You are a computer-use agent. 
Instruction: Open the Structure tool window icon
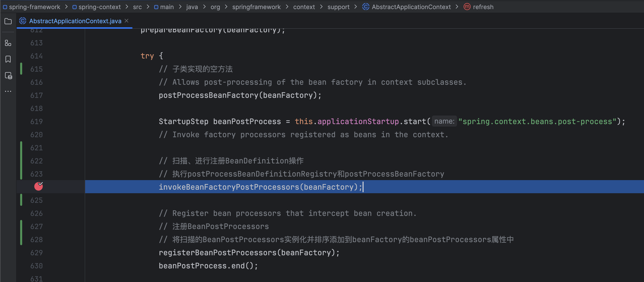point(8,43)
